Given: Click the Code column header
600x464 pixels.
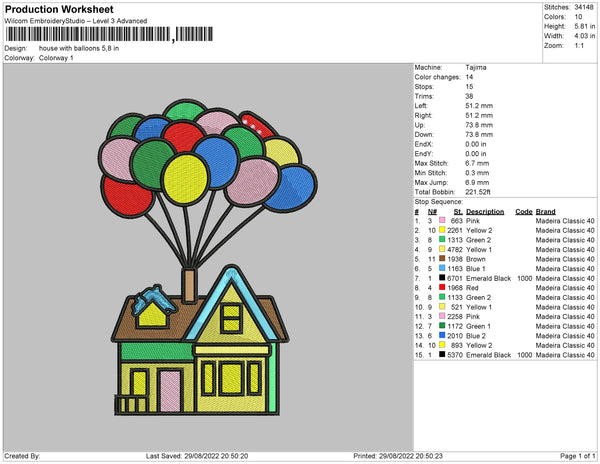Looking at the screenshot, I should [x=523, y=212].
